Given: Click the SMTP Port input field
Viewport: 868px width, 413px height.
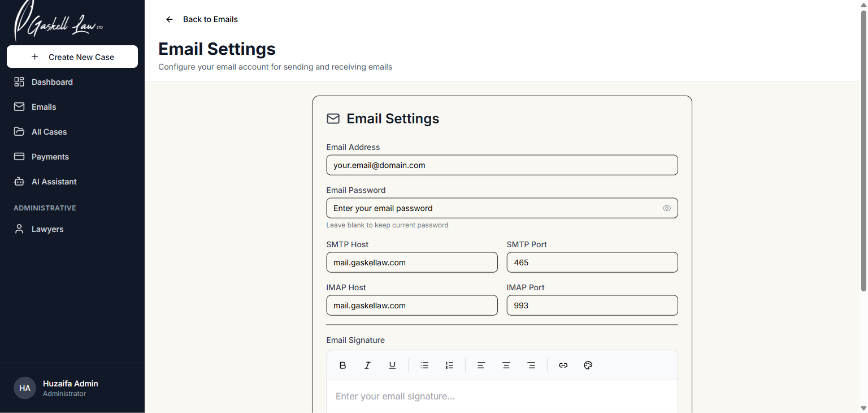Looking at the screenshot, I should 592,262.
